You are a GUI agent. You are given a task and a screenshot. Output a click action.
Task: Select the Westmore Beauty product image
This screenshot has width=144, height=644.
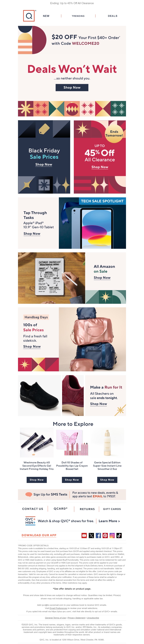37,443
